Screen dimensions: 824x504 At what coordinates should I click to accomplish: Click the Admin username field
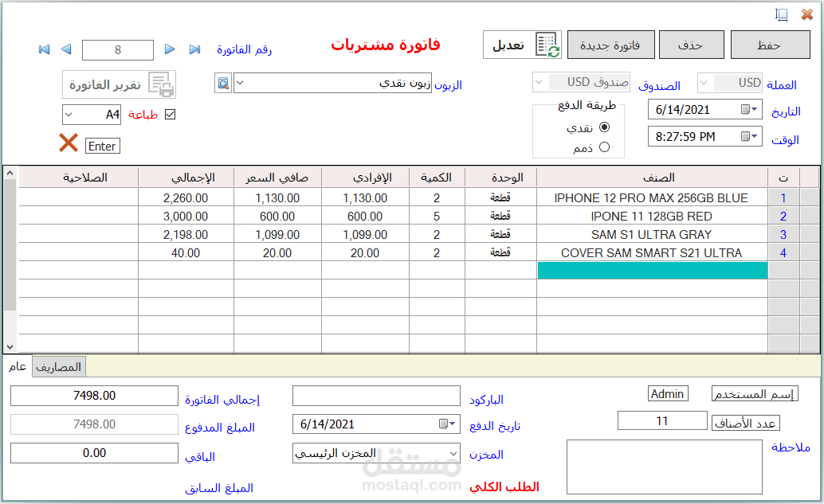[x=667, y=394]
